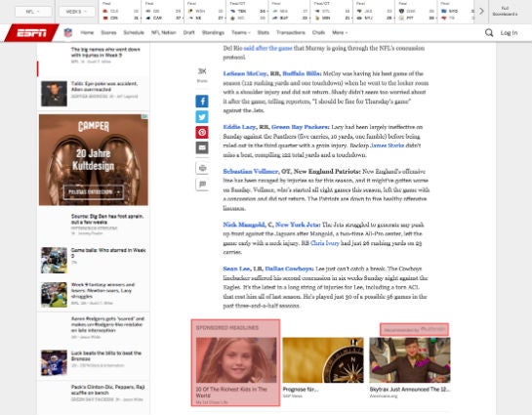Click the Luck story thumbnail photo
The image size is (532, 415).
tap(54, 362)
